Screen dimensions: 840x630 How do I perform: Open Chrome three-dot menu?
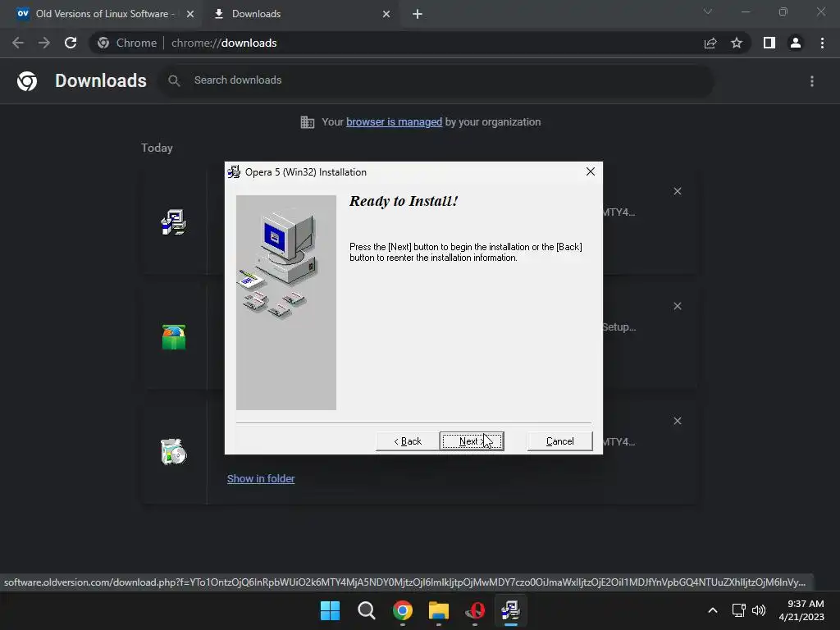[x=822, y=43]
